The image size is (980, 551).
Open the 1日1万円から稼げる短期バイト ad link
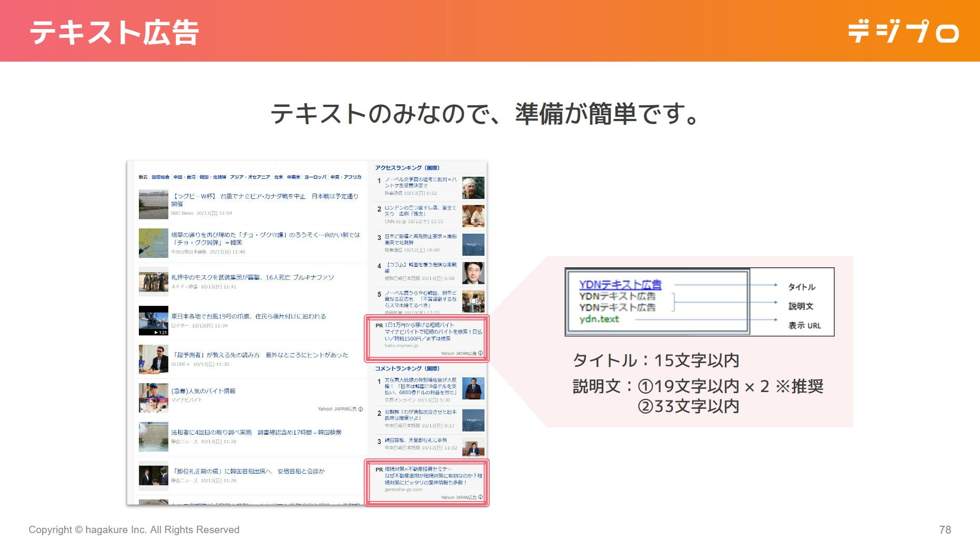click(x=419, y=325)
